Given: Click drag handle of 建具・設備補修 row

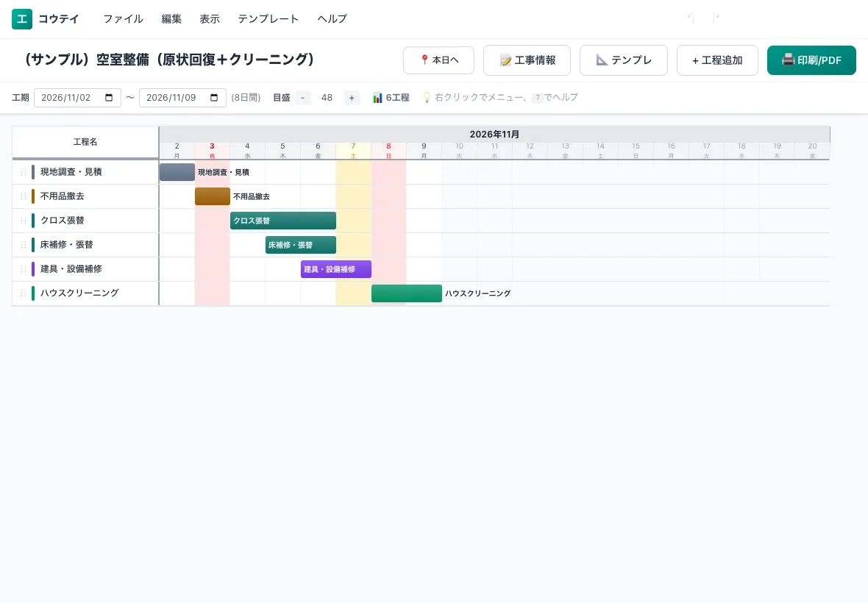Looking at the screenshot, I should [x=24, y=269].
